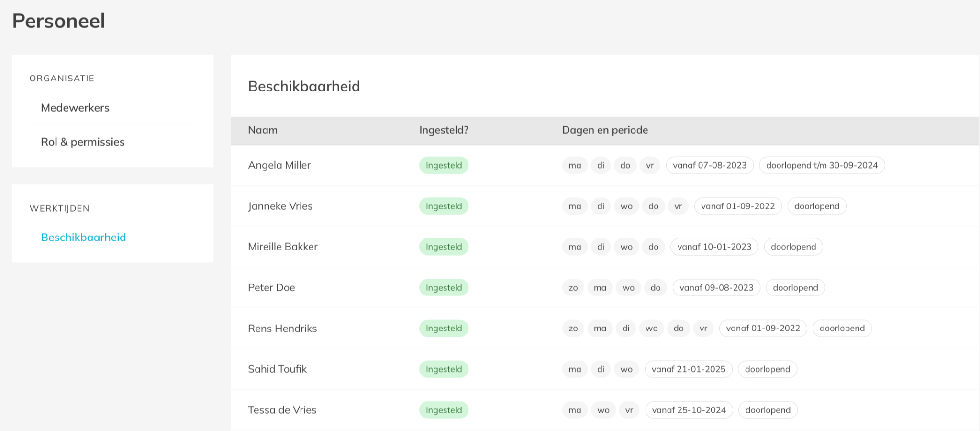Click the name Mireille Bakker
The height and width of the screenshot is (431, 980).
click(x=283, y=247)
